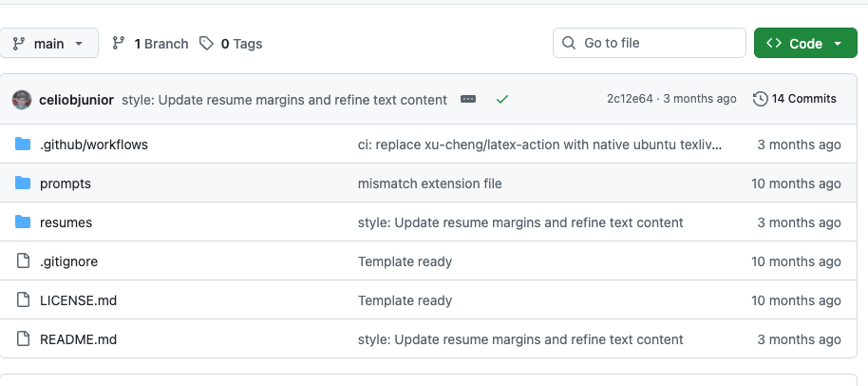The image size is (868, 386).
Task: Click folder icon for resumes
Action: [x=23, y=222]
